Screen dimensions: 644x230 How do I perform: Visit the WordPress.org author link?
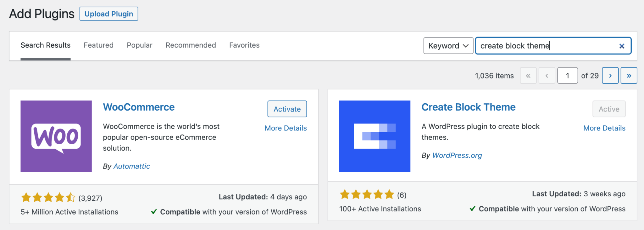[x=457, y=155]
